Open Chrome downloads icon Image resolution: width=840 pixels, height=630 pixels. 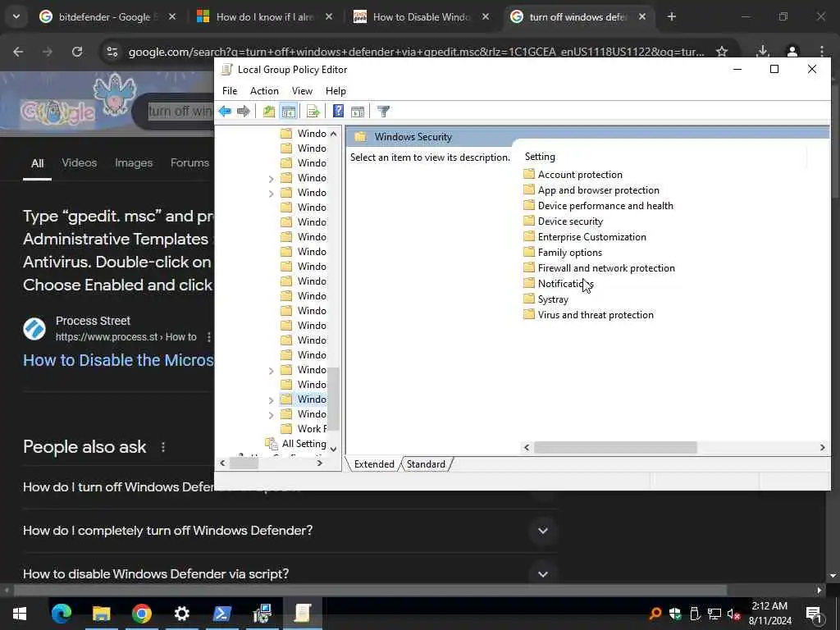(762, 52)
